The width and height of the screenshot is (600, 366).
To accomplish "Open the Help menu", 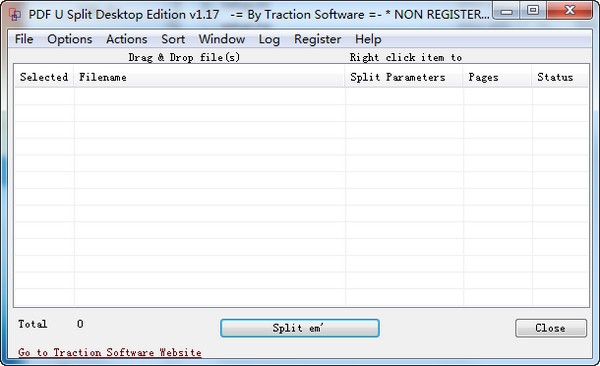I will click(368, 39).
